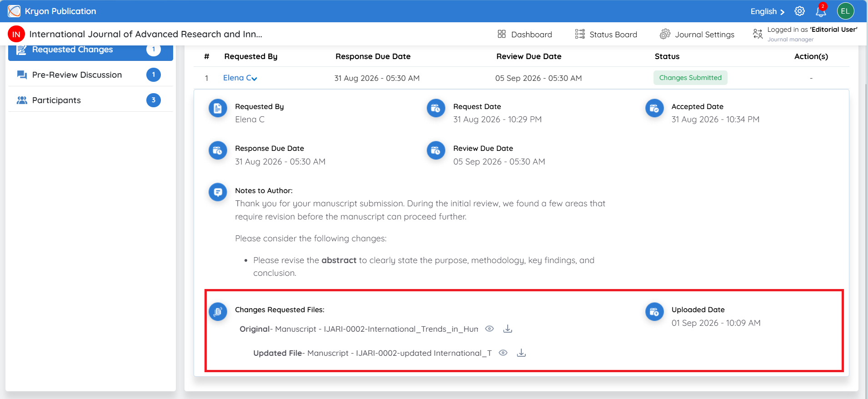Screen dimensions: 868x399
Task: Click accepted date 31 Aug 2026 - 10:34 PM
Action: pyautogui.click(x=715, y=119)
